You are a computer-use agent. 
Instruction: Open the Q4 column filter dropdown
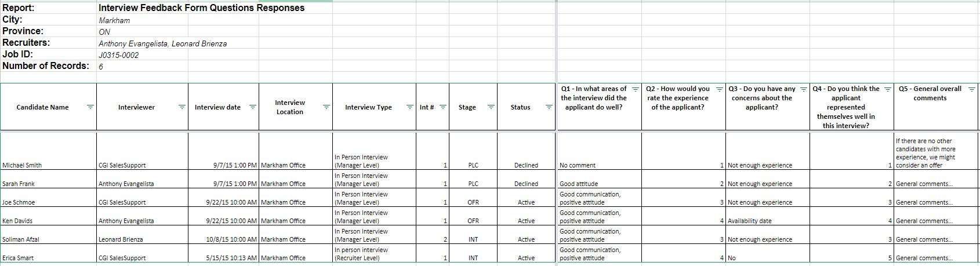[x=887, y=89]
